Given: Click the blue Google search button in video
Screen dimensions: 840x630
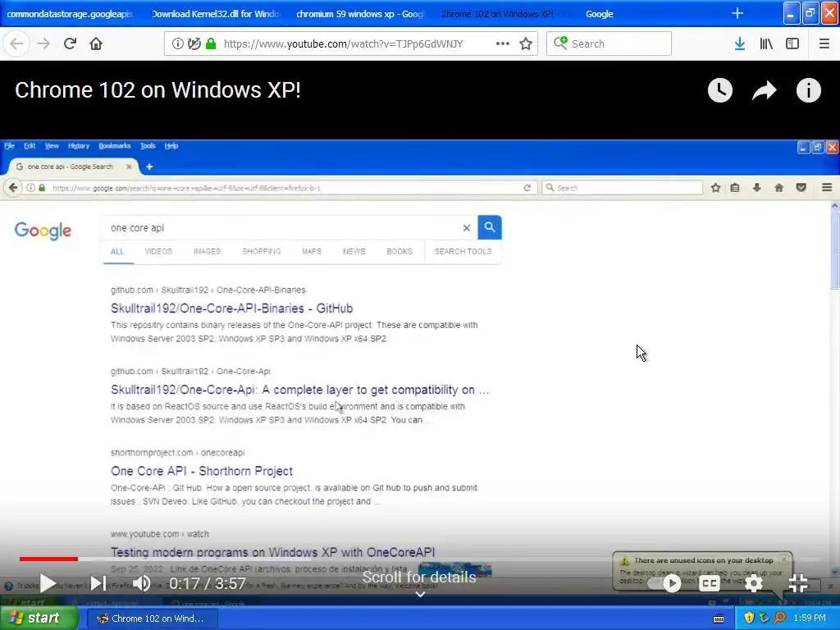Looking at the screenshot, I should coord(490,227).
